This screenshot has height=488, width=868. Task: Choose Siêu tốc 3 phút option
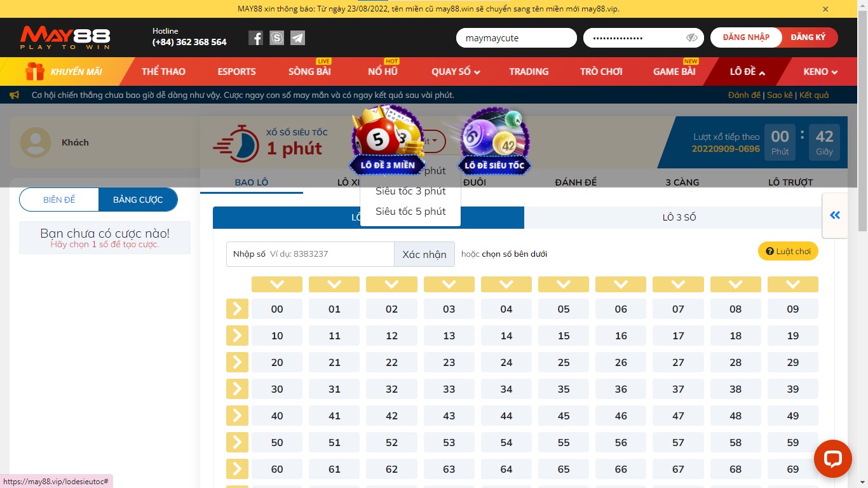[x=410, y=191]
